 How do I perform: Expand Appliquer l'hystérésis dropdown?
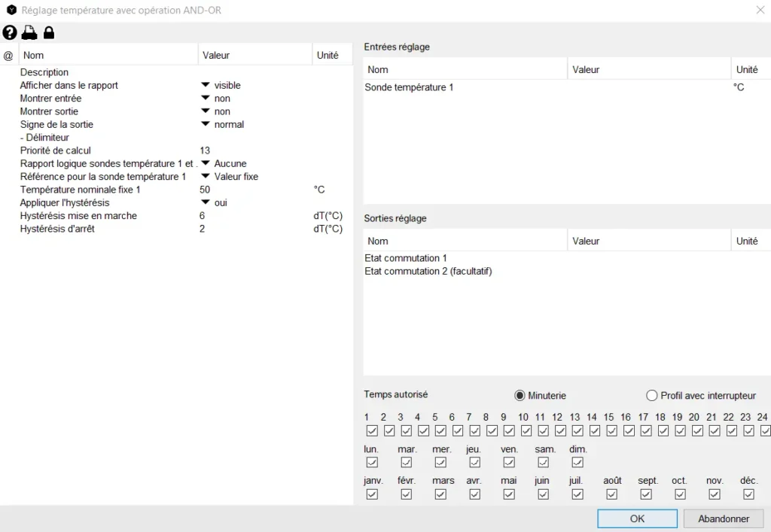pyautogui.click(x=205, y=203)
